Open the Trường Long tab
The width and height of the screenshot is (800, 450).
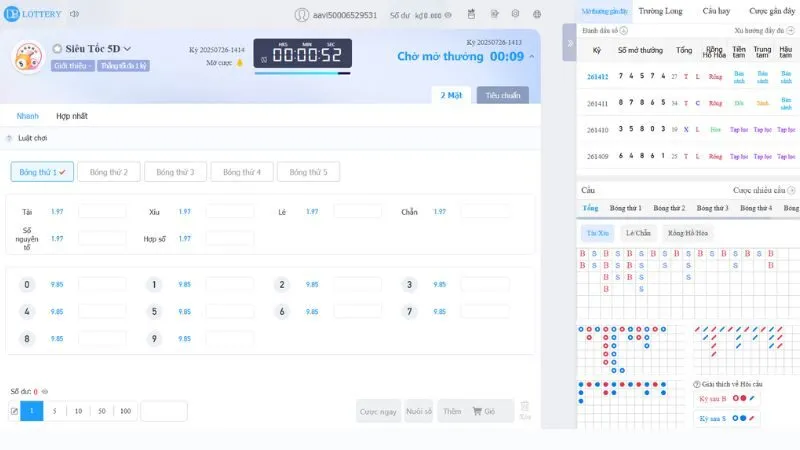tap(660, 11)
